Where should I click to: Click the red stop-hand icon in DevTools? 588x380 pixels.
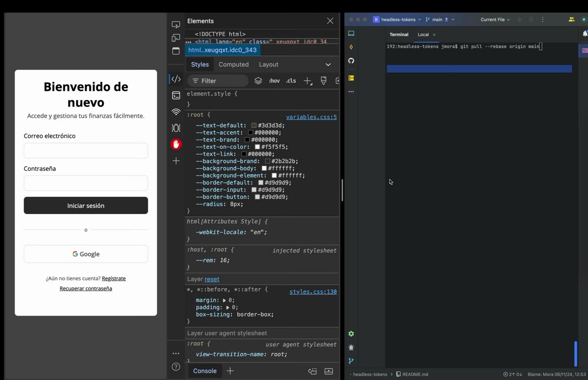pos(176,144)
